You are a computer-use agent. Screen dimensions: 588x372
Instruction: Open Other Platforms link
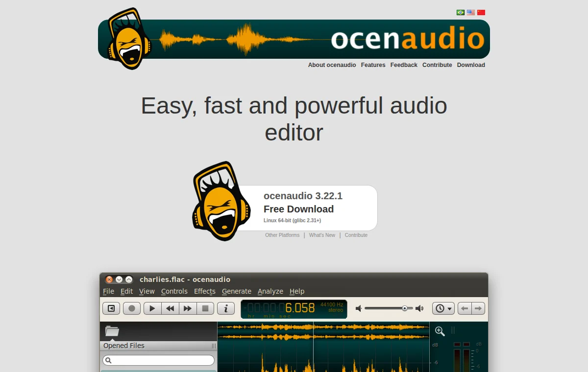click(x=282, y=235)
